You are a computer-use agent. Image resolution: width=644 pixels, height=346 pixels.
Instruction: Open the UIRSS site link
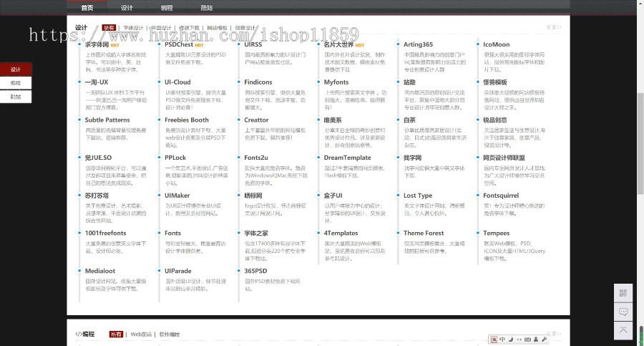(x=253, y=44)
